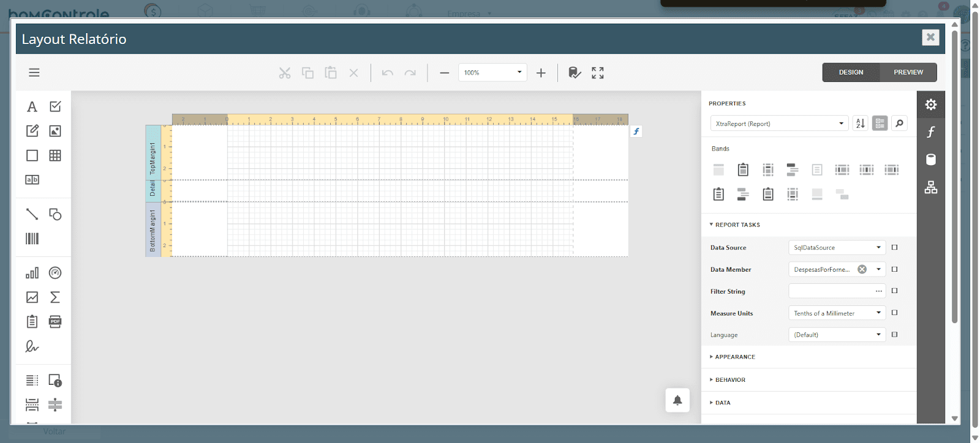Open the Report Explorer tree panel

pyautogui.click(x=931, y=187)
